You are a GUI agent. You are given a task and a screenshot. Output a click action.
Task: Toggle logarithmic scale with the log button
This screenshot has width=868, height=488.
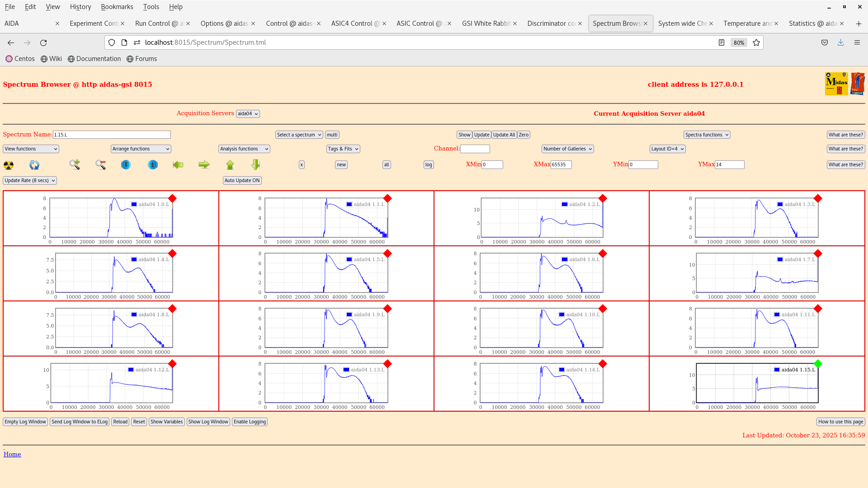pos(428,164)
